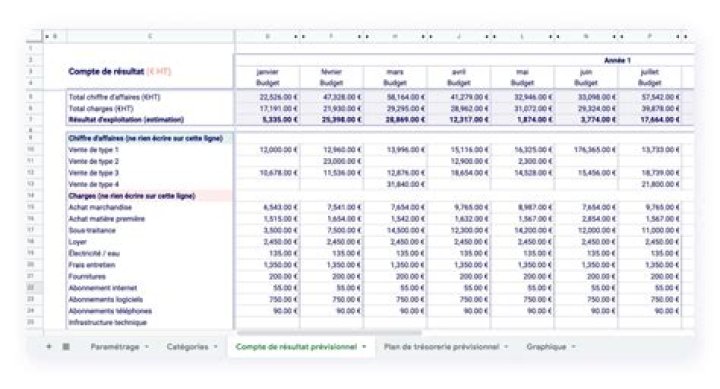The height and width of the screenshot is (389, 720).
Task: Select the 'mai' month header cell
Action: tap(522, 72)
